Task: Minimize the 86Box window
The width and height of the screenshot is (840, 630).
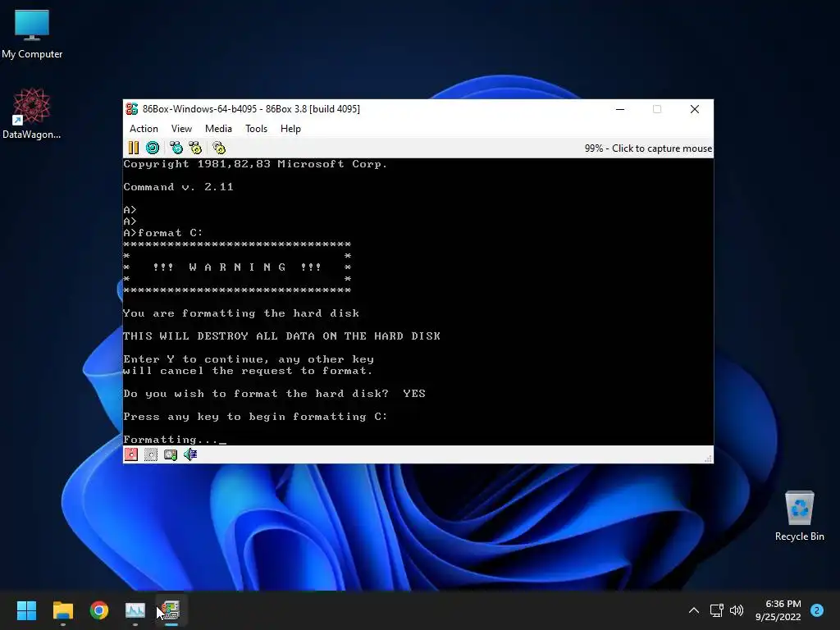Action: coord(620,109)
